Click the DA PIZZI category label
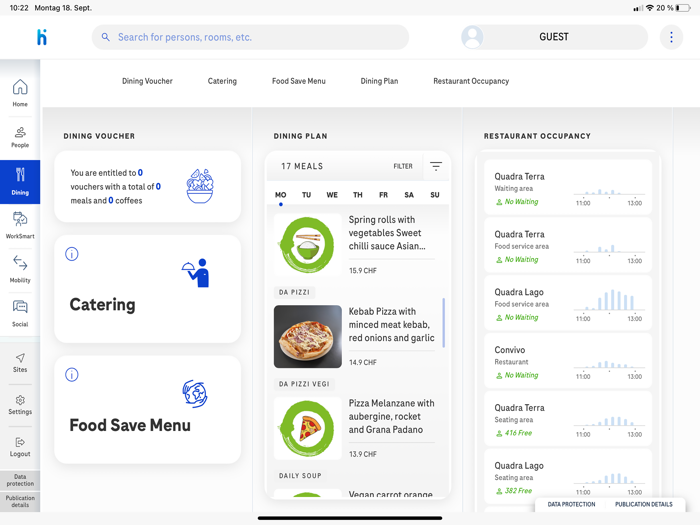Image resolution: width=700 pixels, height=525 pixels. [294, 292]
